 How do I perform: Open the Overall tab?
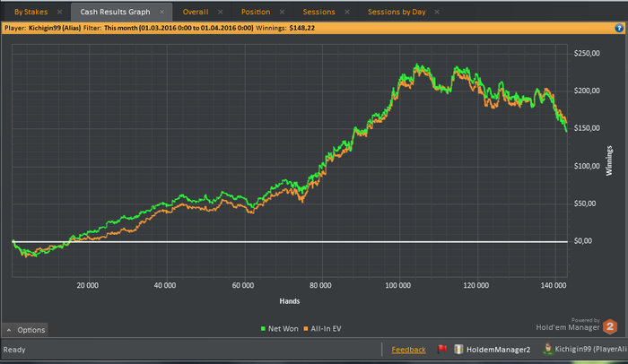click(196, 13)
